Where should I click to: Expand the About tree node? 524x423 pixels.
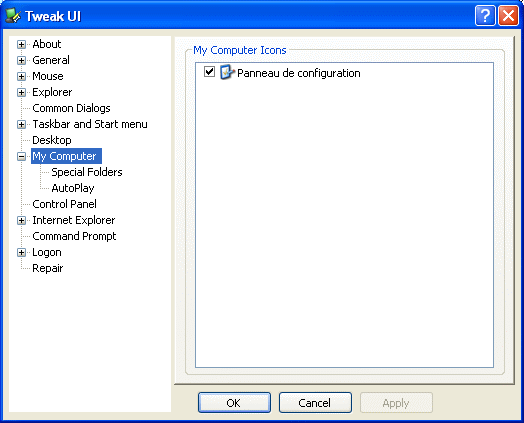(21, 44)
